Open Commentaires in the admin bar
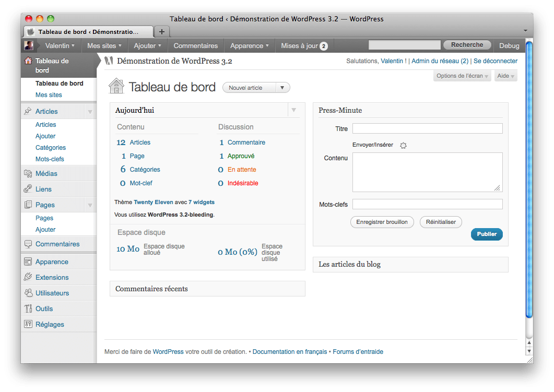Viewport: 554px width, 392px height. pos(196,45)
